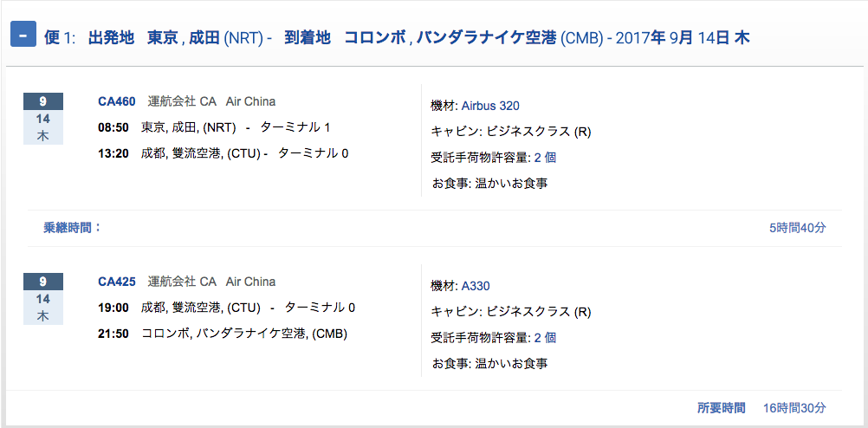Viewport: 868px width, 428px height.
Task: Click the CA460 flight number link
Action: click(117, 101)
